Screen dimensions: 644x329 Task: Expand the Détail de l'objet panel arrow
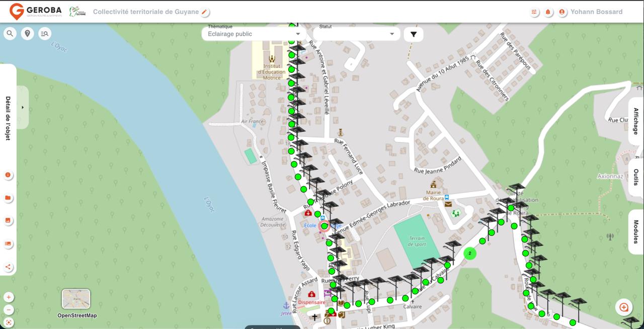[x=23, y=107]
